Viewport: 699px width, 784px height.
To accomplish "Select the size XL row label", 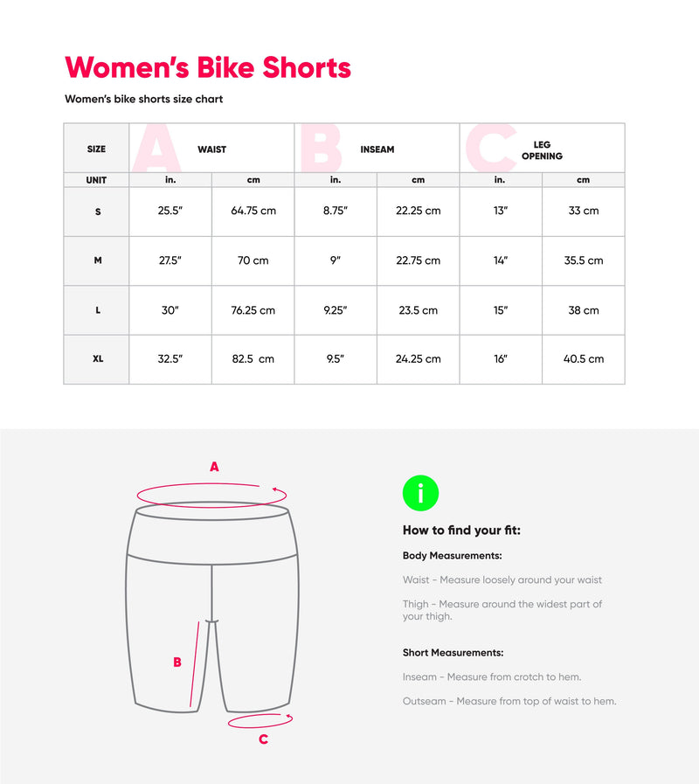I will (x=98, y=358).
